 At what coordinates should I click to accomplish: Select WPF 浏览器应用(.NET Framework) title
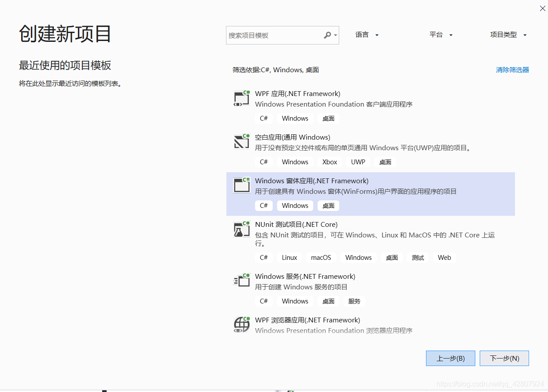click(x=307, y=320)
